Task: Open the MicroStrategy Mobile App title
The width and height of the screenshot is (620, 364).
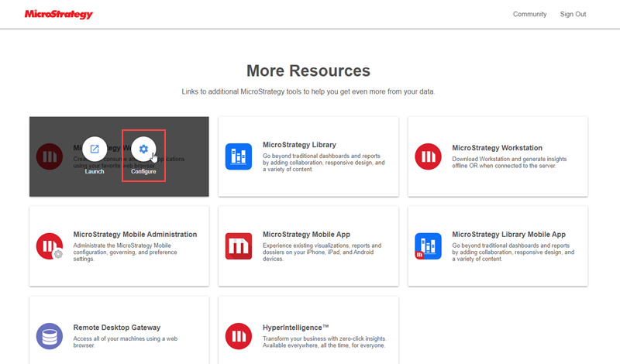Action: coord(306,235)
